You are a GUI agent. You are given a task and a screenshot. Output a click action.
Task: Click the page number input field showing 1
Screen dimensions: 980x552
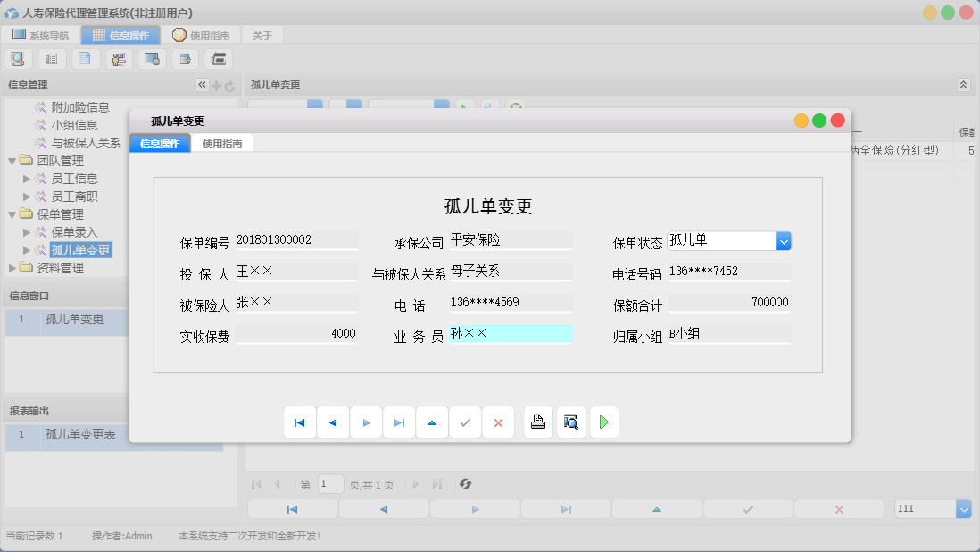(x=330, y=483)
